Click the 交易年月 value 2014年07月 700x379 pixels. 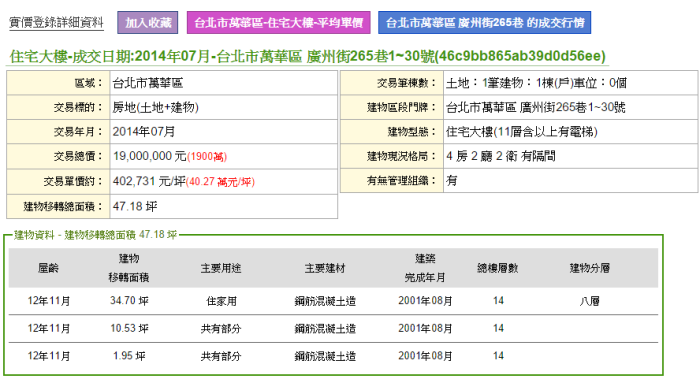144,132
